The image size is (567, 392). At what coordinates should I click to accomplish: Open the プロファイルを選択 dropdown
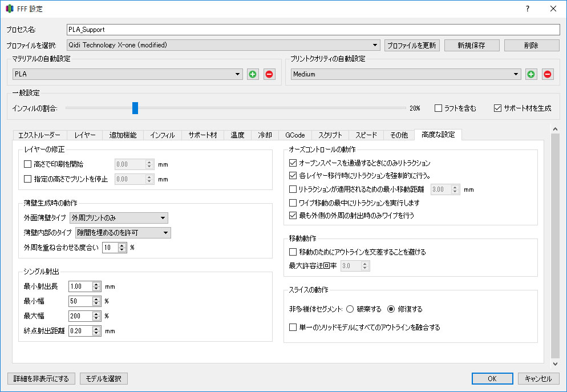coord(223,45)
